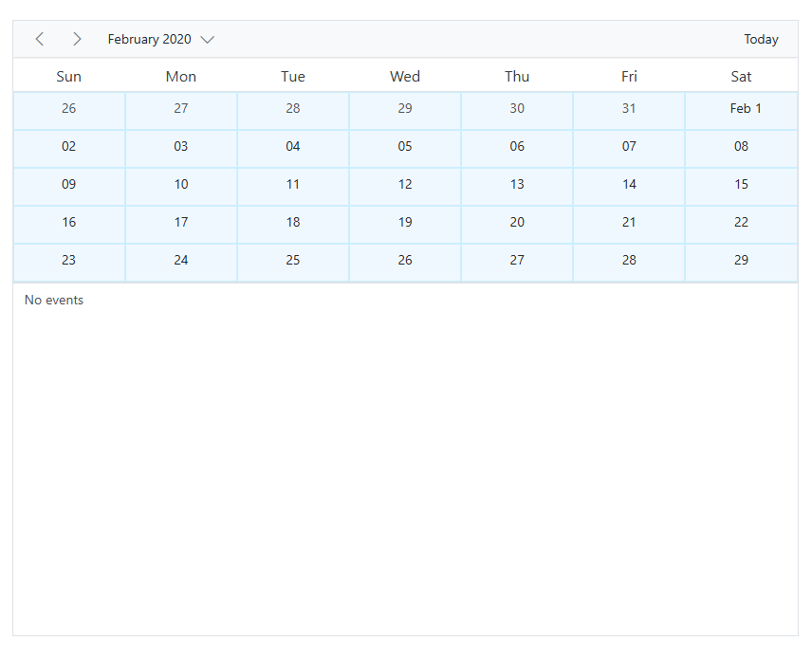Select date 11

click(292, 187)
